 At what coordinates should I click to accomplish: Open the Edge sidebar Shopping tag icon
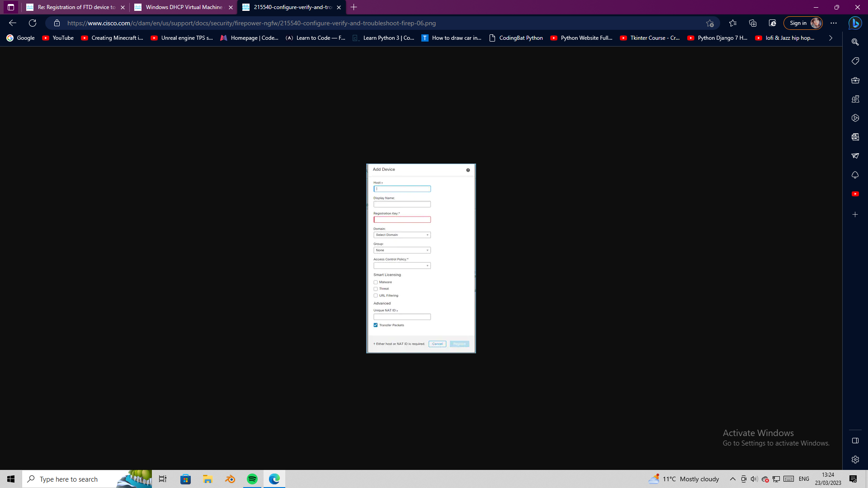(x=855, y=61)
